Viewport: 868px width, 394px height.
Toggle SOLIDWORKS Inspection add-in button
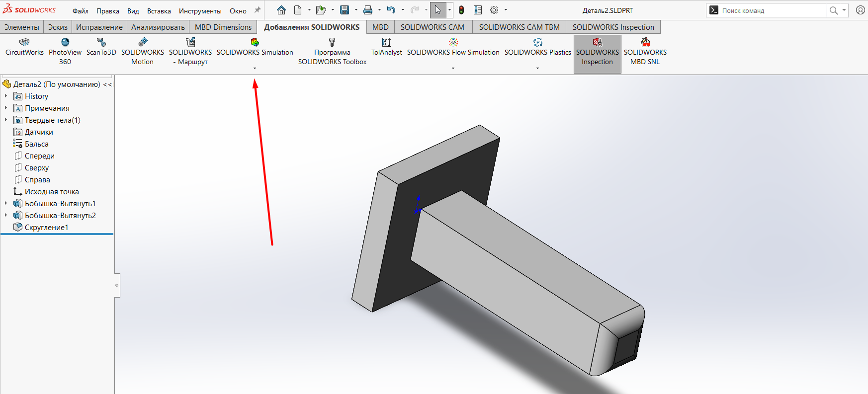click(598, 54)
